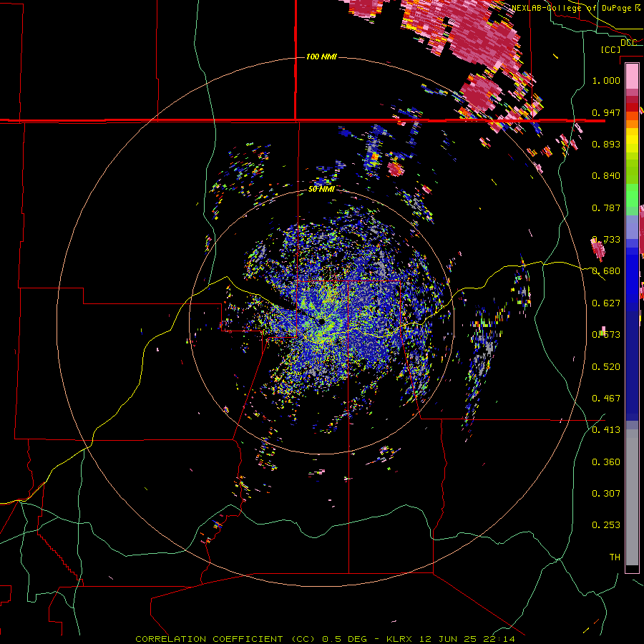Viewport: 644px width, 644px height.
Task: Click the 22:14 timestamp
Action: [x=499, y=639]
